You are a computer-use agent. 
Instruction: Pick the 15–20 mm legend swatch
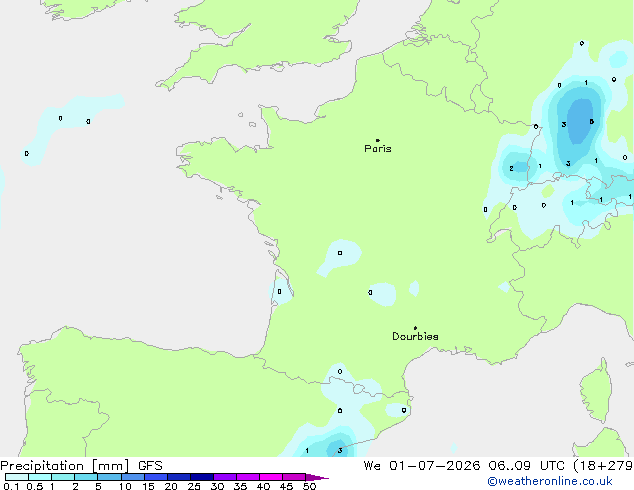155,477
